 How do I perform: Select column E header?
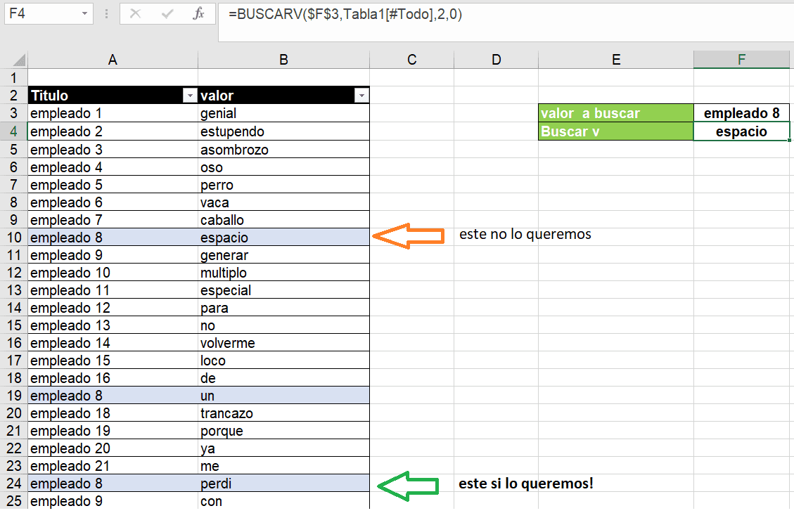(x=616, y=60)
